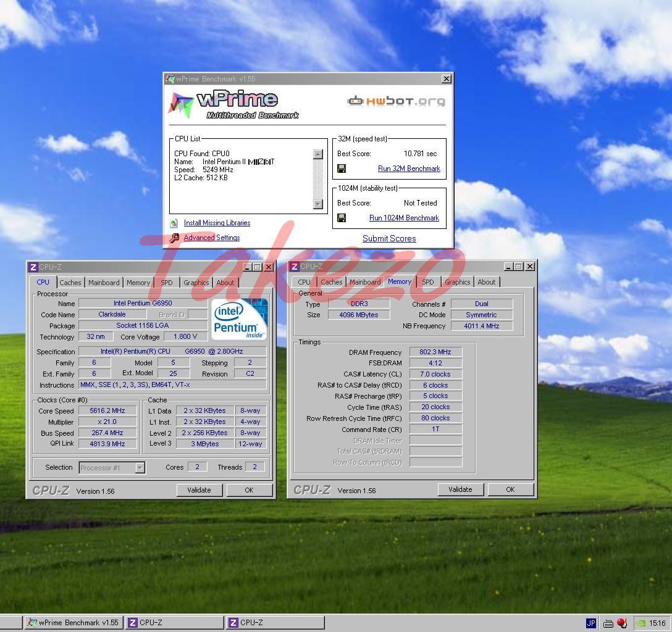Viewport: 672px width, 632px height.
Task: Open wPrime Benchmark v1.55 taskbar button
Action: click(73, 623)
